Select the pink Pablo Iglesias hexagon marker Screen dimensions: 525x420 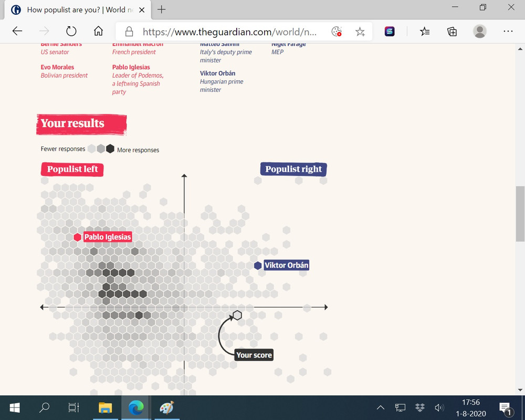77,237
